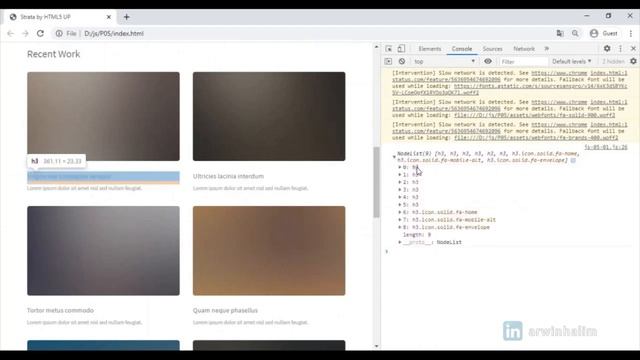
Task: Click the page scrollbar down arrow
Action: 376,346
